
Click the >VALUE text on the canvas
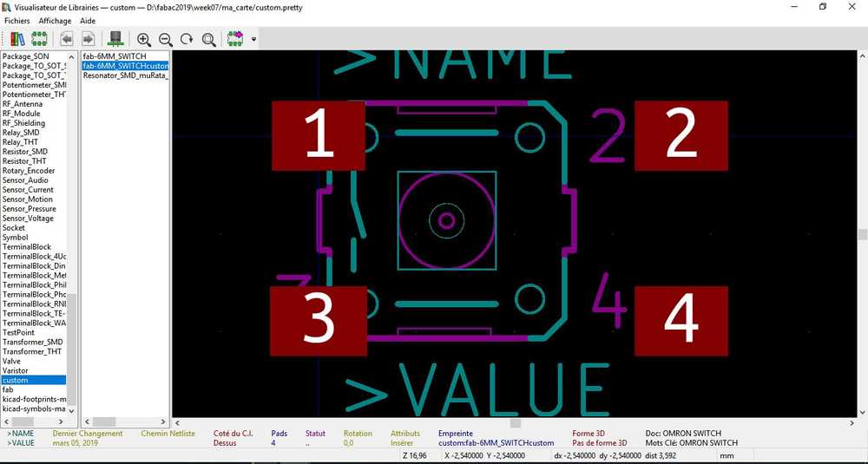coord(477,389)
